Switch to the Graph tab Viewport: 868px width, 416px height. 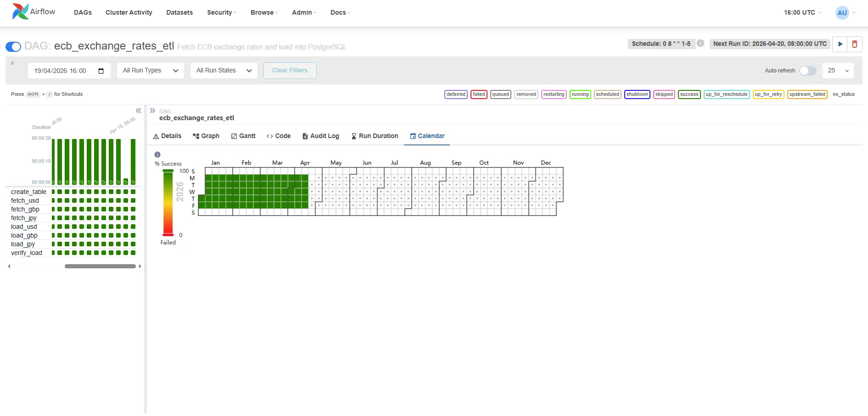[206, 136]
